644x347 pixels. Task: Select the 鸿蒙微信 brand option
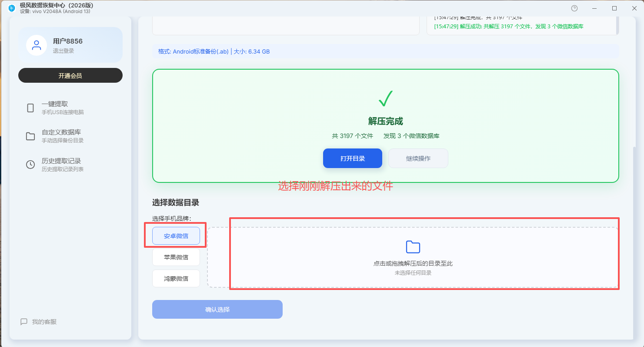(x=176, y=278)
